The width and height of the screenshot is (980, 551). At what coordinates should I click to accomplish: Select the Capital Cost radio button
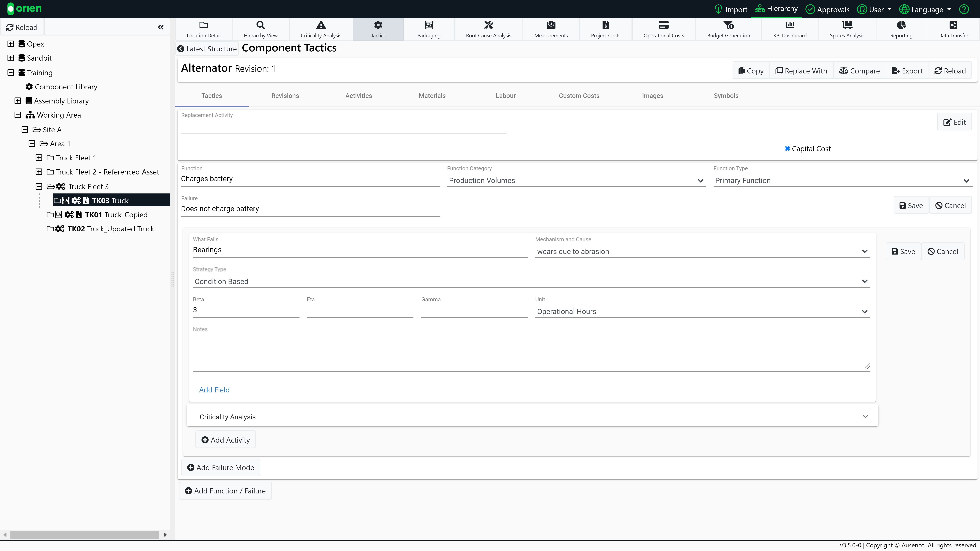coord(787,149)
